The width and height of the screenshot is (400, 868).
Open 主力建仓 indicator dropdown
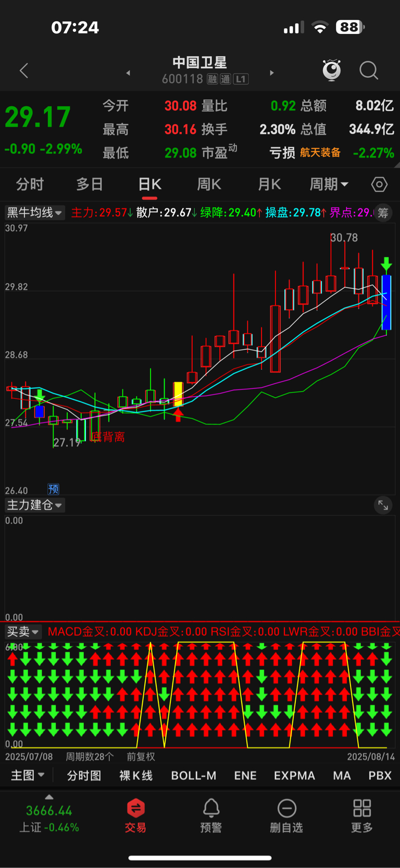coord(34,505)
